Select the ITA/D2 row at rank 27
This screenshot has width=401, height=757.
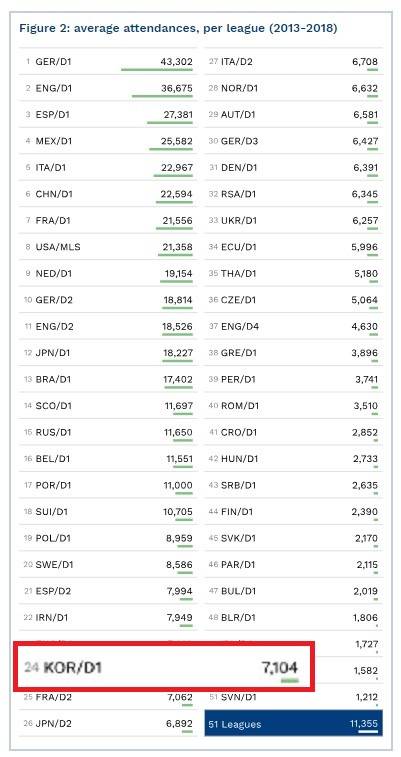tap(293, 61)
